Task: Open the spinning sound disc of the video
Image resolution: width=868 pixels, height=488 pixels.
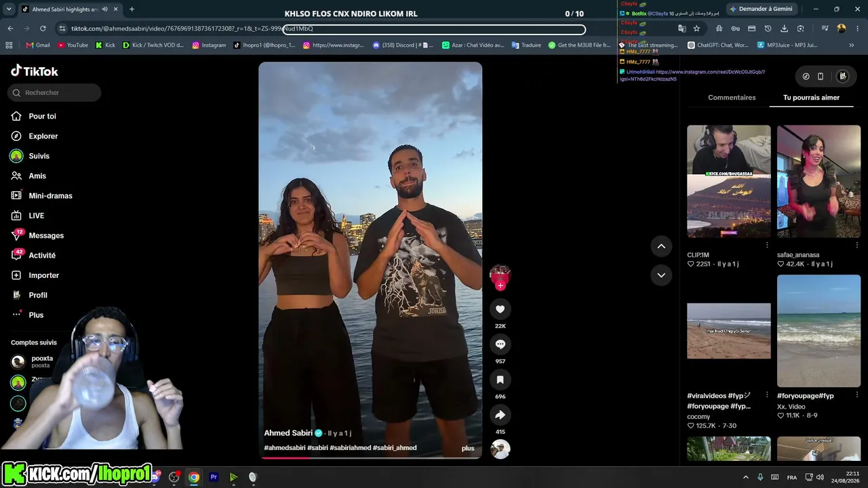Action: 500,449
